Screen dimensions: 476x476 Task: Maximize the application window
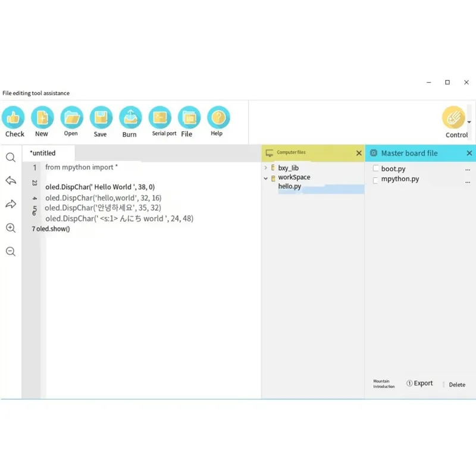447,82
